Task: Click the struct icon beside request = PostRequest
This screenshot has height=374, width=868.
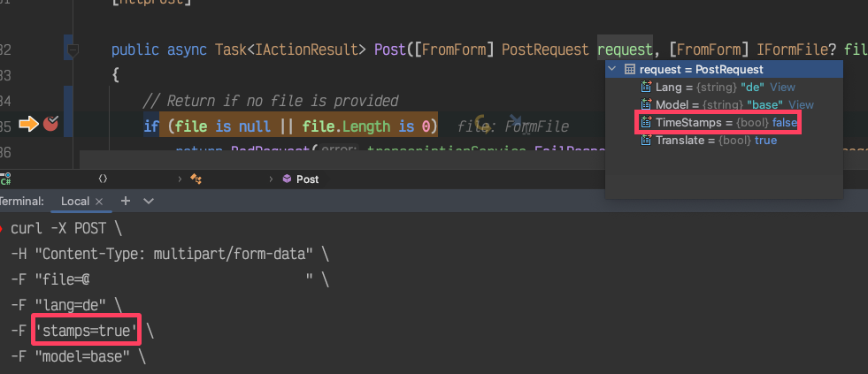Action: [629, 69]
